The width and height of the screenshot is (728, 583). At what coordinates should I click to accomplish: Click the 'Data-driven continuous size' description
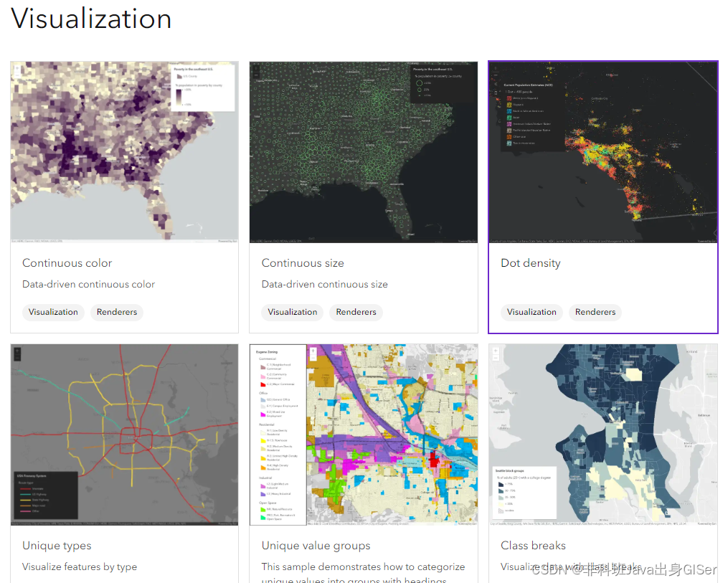[324, 284]
